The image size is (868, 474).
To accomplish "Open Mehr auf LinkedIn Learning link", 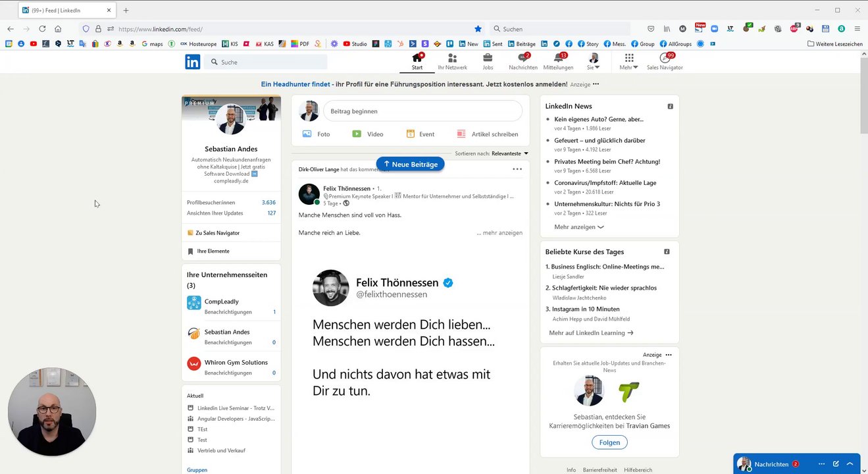I will tap(591, 332).
